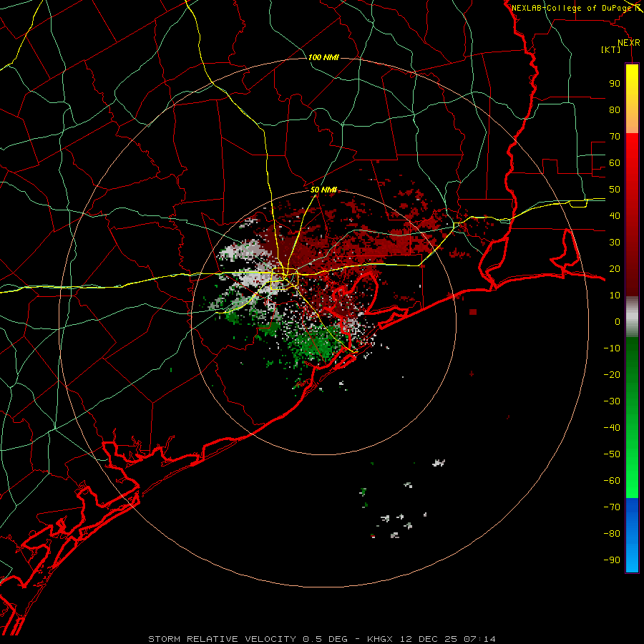Screen dimensions: 644x644
Task: Pick the gray zero-velocity segment of color bar
Action: point(632,317)
